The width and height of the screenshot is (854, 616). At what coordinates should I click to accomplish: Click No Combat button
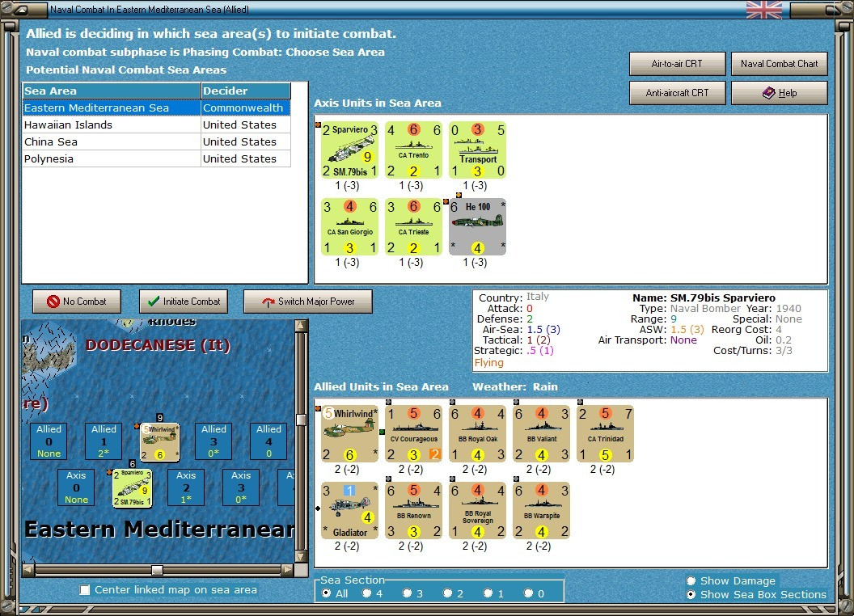[x=77, y=302]
